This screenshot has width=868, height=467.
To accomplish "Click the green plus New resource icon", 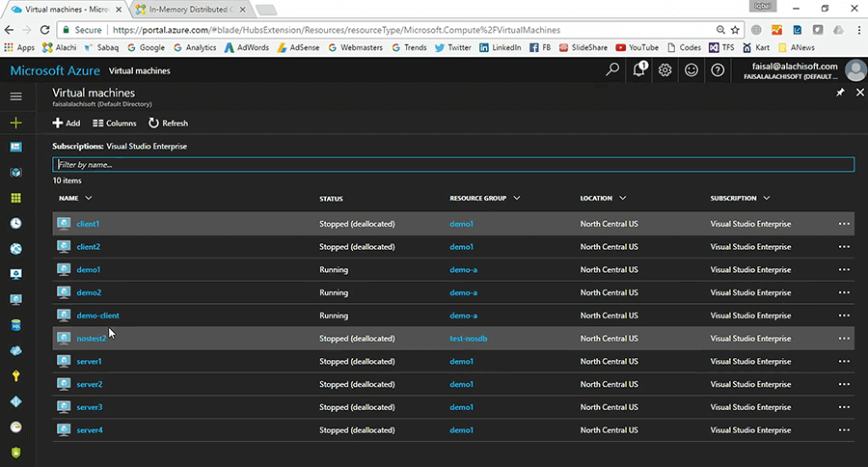I will (x=16, y=123).
